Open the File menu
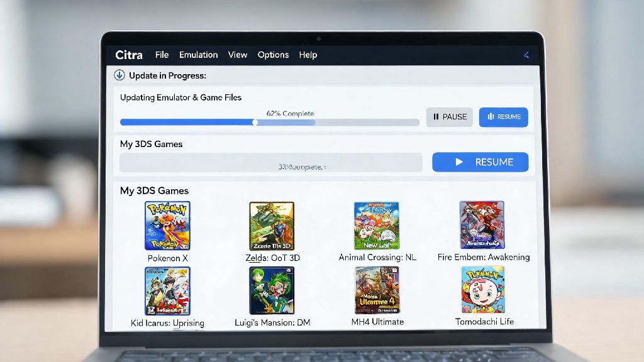The image size is (644, 362). [x=162, y=55]
